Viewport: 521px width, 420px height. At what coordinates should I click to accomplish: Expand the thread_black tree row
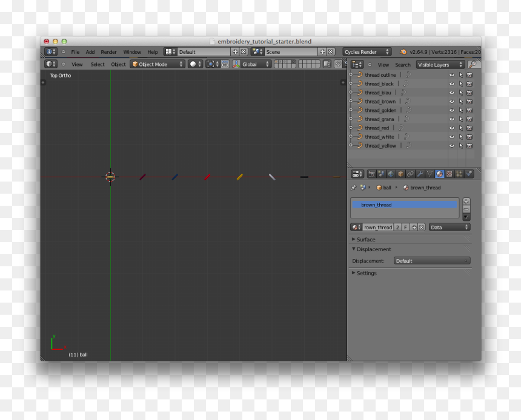351,84
